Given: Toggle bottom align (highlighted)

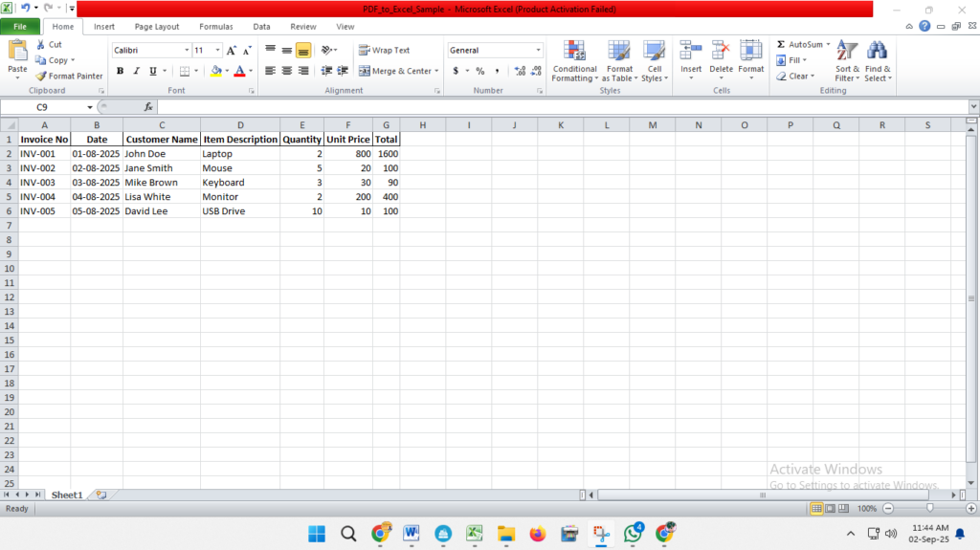Looking at the screenshot, I should (x=303, y=50).
